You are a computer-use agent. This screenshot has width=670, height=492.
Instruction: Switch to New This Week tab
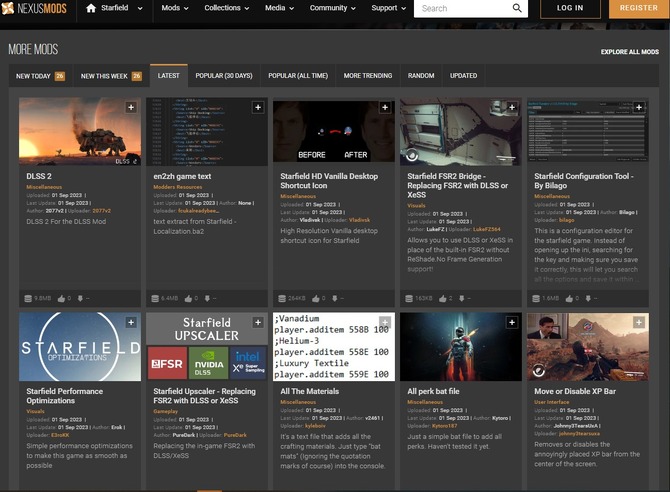[x=111, y=76]
